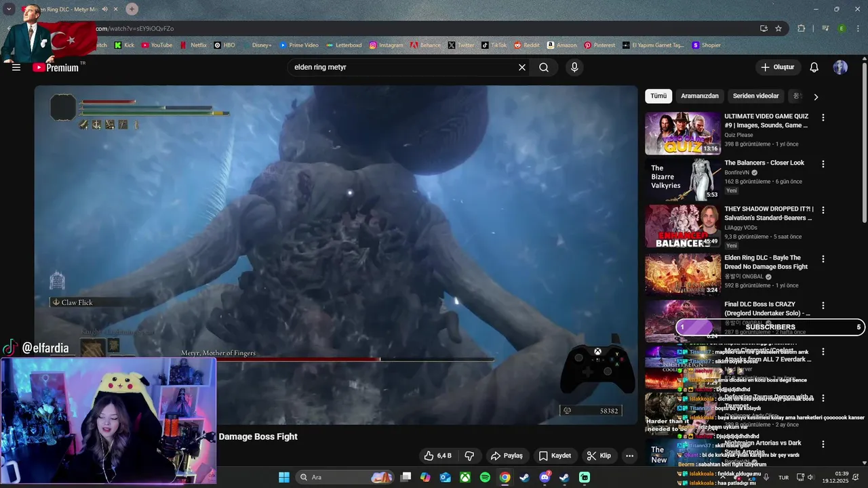
Task: Open the Windows Start menu
Action: (284, 477)
